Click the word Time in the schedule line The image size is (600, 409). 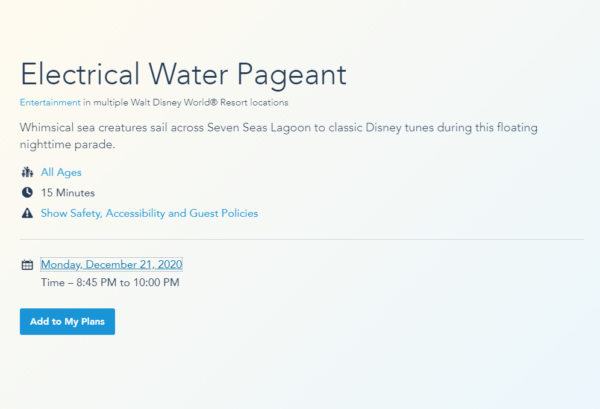click(x=52, y=283)
